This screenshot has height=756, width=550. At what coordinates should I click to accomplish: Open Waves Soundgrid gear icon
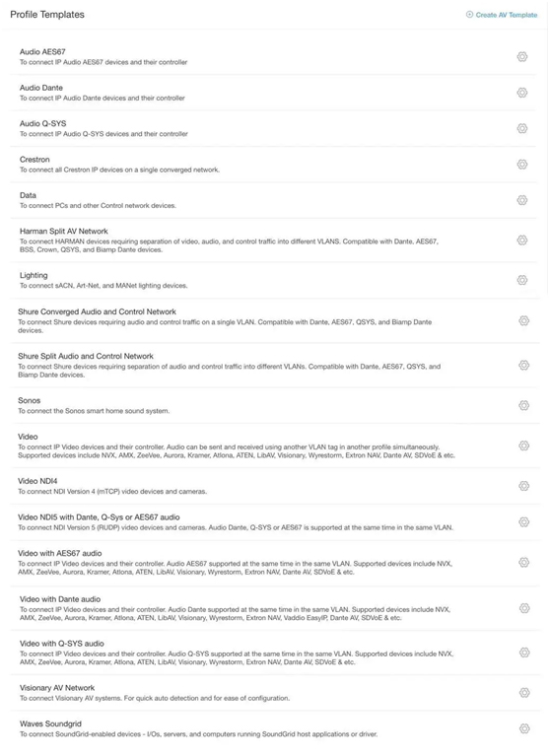click(x=524, y=728)
